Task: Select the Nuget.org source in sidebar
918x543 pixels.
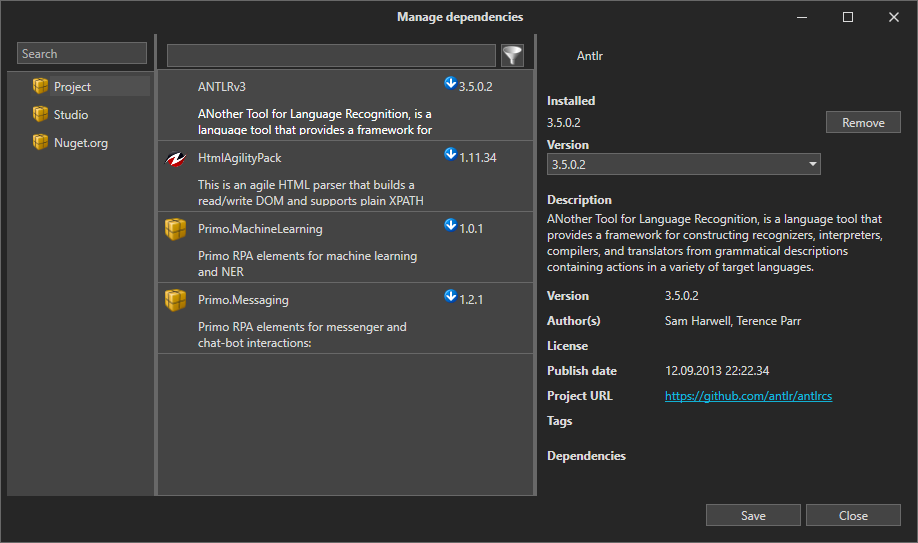Action: 81,143
